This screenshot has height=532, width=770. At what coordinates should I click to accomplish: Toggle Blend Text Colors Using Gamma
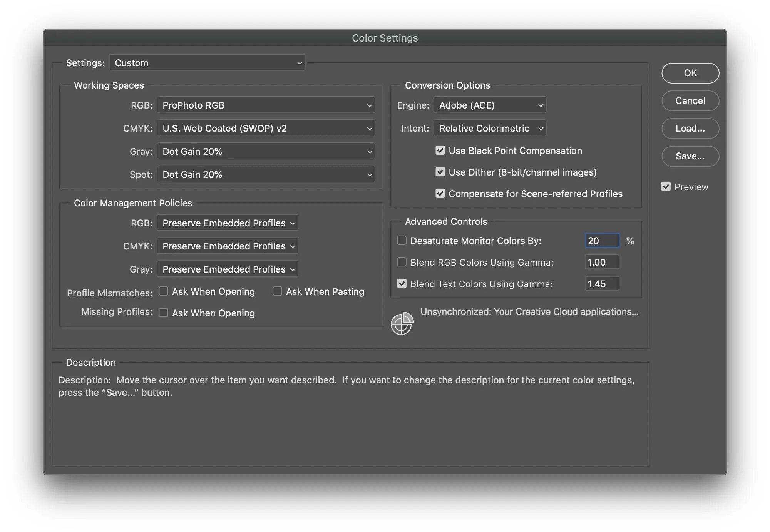[402, 284]
